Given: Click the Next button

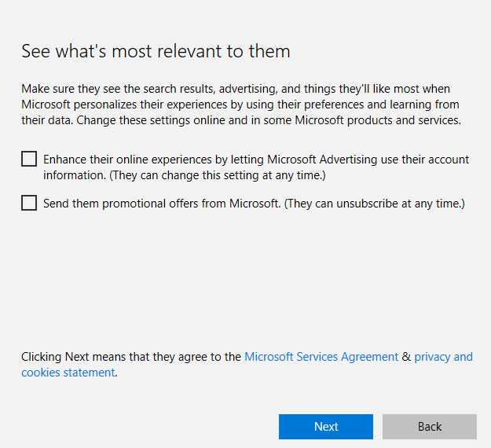Looking at the screenshot, I should pyautogui.click(x=326, y=427).
